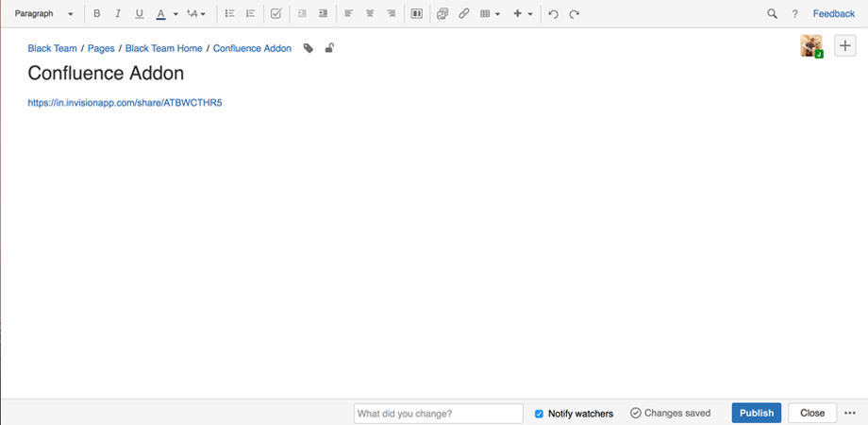Open the page labels tag icon
The image size is (868, 425).
(x=309, y=48)
